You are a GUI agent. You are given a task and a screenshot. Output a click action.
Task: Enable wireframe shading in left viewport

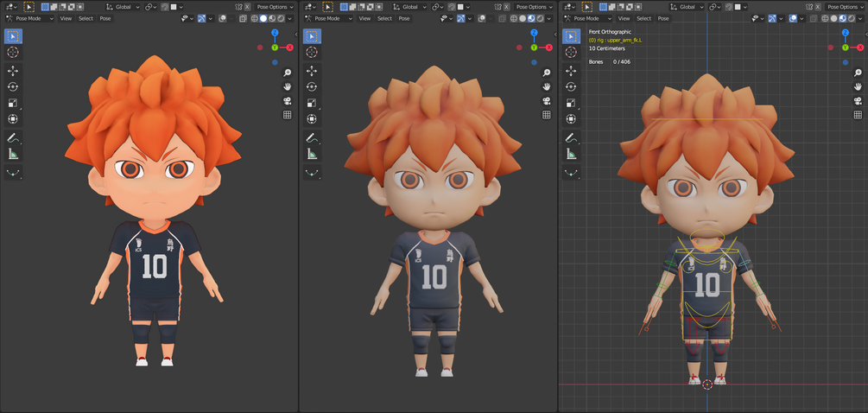click(255, 18)
